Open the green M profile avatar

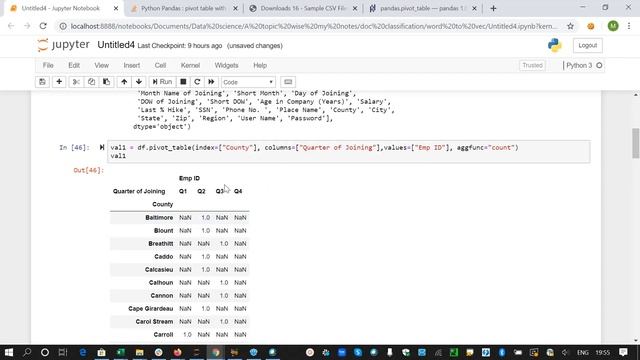(613, 26)
